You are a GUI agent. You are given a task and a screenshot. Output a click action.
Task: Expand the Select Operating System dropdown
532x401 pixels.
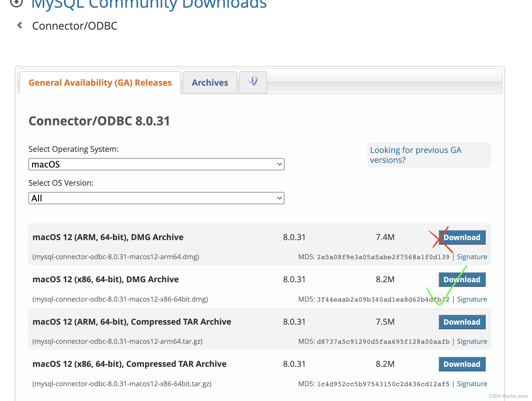pos(156,164)
